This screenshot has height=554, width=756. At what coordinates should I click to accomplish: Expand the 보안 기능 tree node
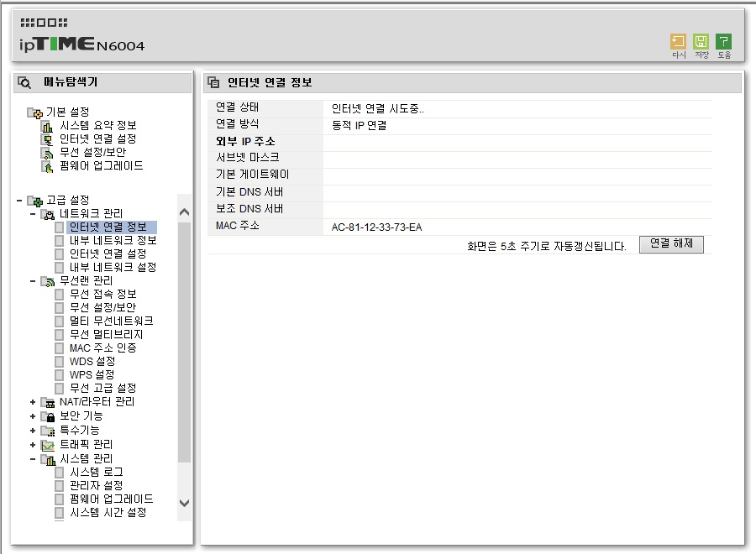[33, 416]
